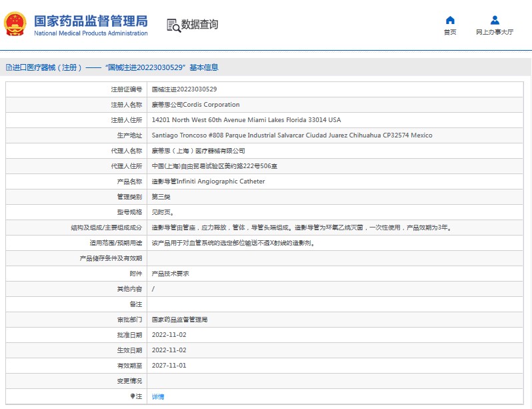Click 国家药品监督管理局 site title
The height and width of the screenshot is (409, 532).
click(x=91, y=21)
